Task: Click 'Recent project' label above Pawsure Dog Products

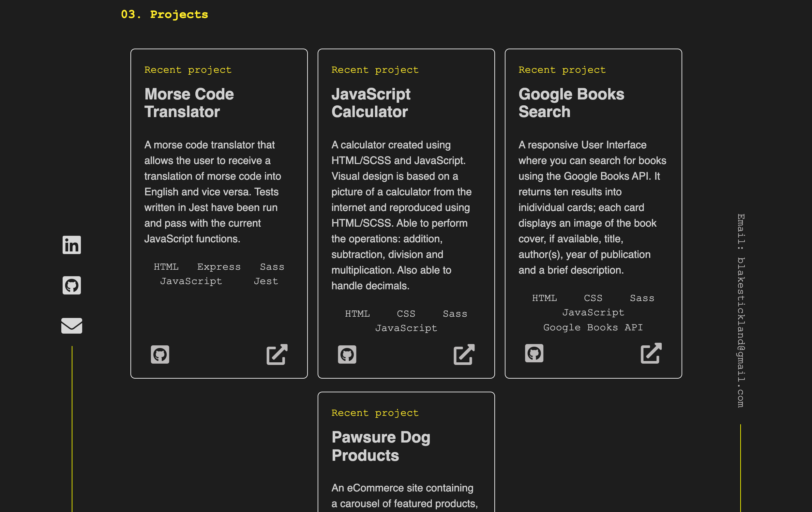Action: (375, 413)
